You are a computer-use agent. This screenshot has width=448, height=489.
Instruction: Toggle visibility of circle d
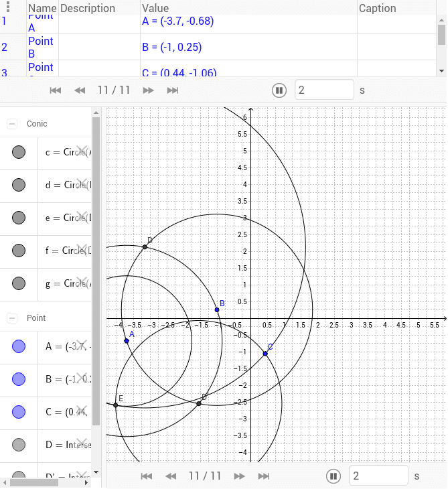(19, 185)
